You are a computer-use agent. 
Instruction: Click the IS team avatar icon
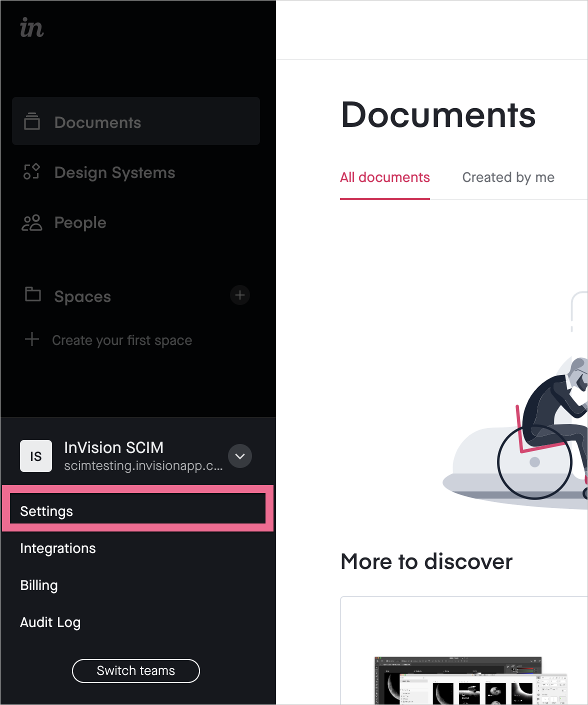pos(35,455)
